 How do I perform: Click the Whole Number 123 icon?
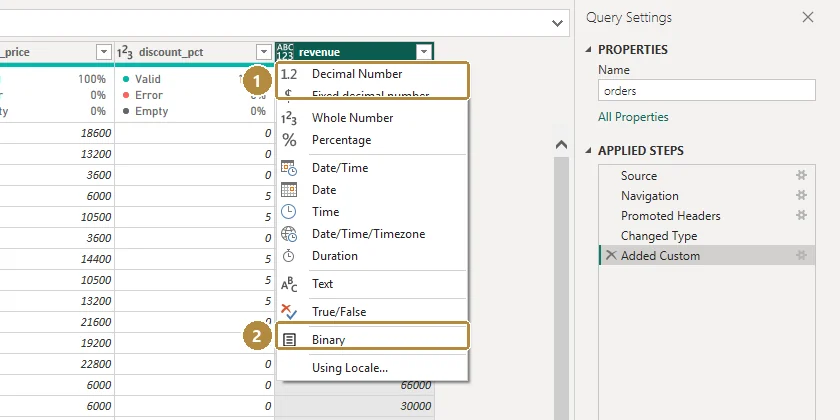pos(289,118)
